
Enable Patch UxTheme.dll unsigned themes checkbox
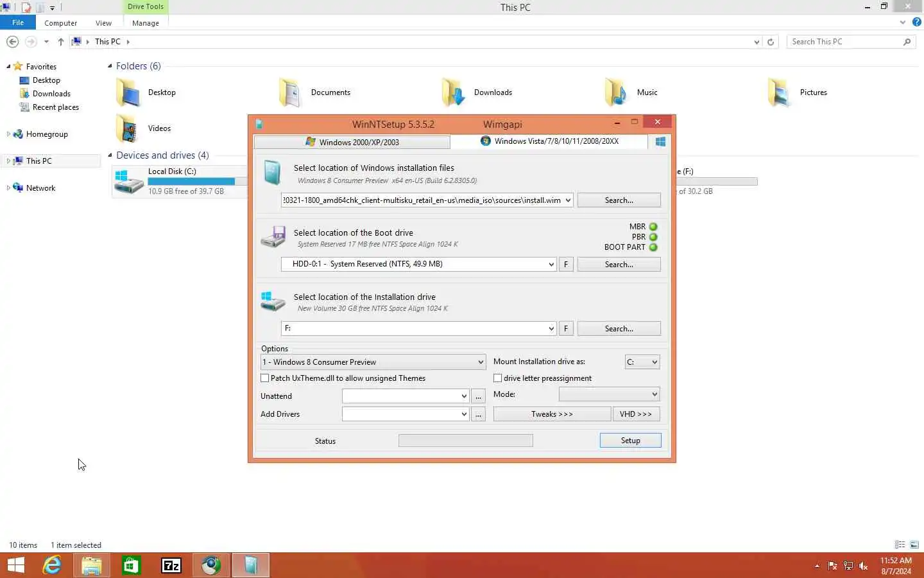point(265,378)
